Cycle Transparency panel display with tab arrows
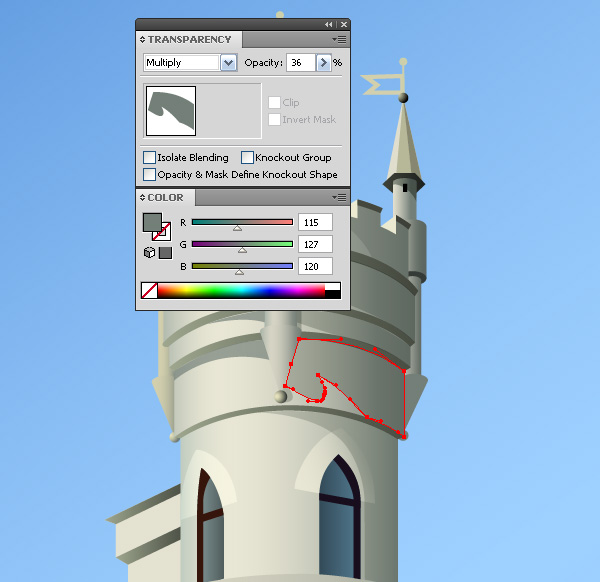Image resolution: width=600 pixels, height=582 pixels. (142, 39)
